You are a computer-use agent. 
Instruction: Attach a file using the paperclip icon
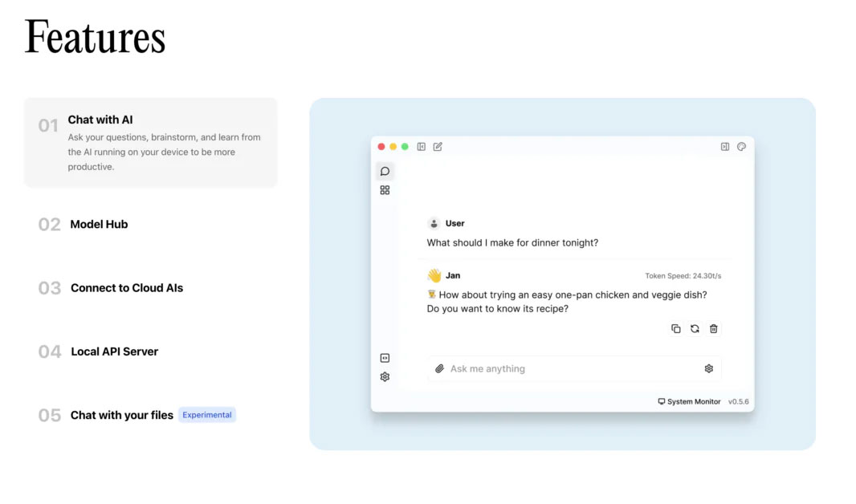click(x=439, y=369)
